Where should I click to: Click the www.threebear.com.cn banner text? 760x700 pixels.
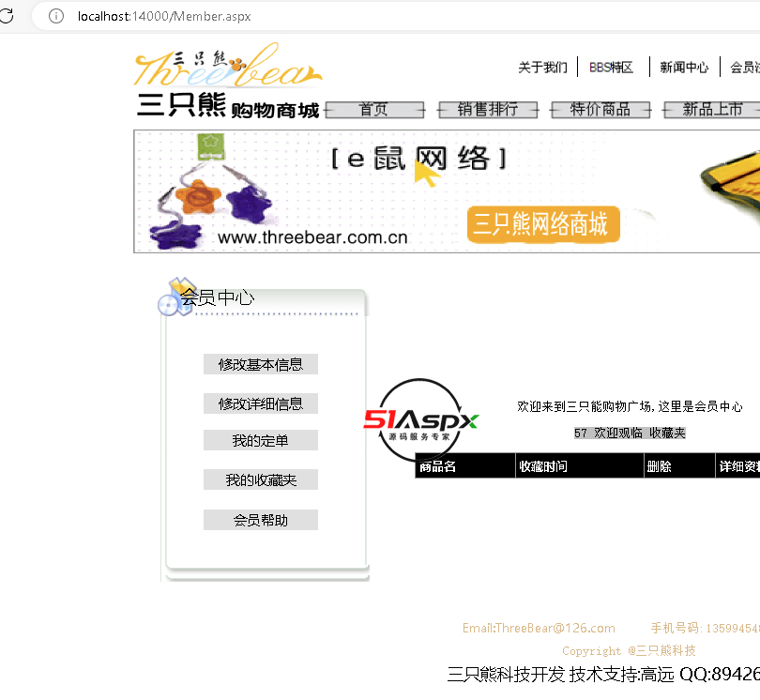point(312,237)
